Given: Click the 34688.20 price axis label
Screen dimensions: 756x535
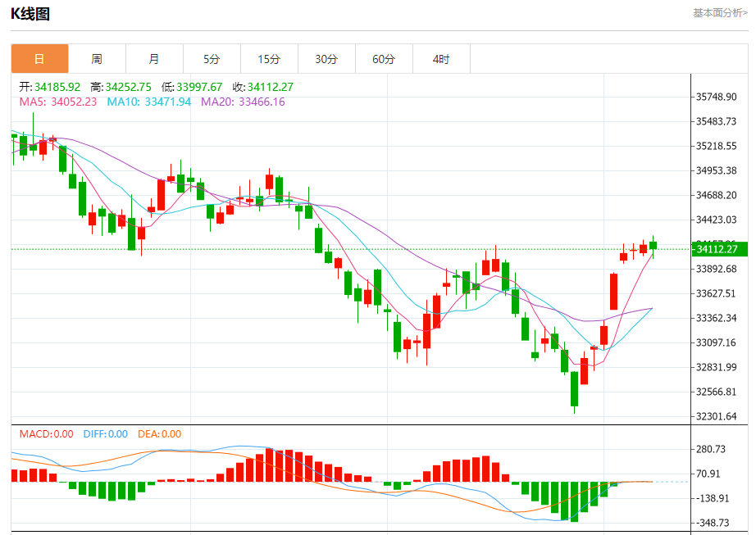Looking at the screenshot, I should pyautogui.click(x=717, y=195).
